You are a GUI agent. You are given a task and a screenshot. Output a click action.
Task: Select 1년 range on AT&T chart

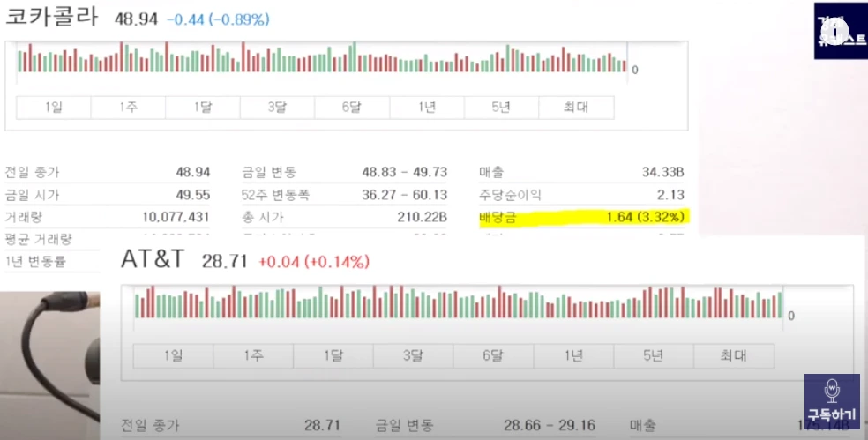point(573,356)
